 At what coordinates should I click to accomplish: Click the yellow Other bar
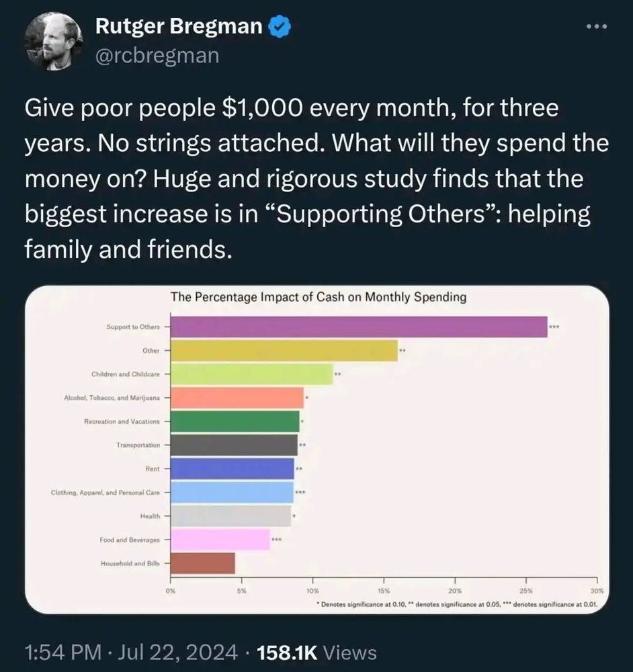click(x=284, y=351)
